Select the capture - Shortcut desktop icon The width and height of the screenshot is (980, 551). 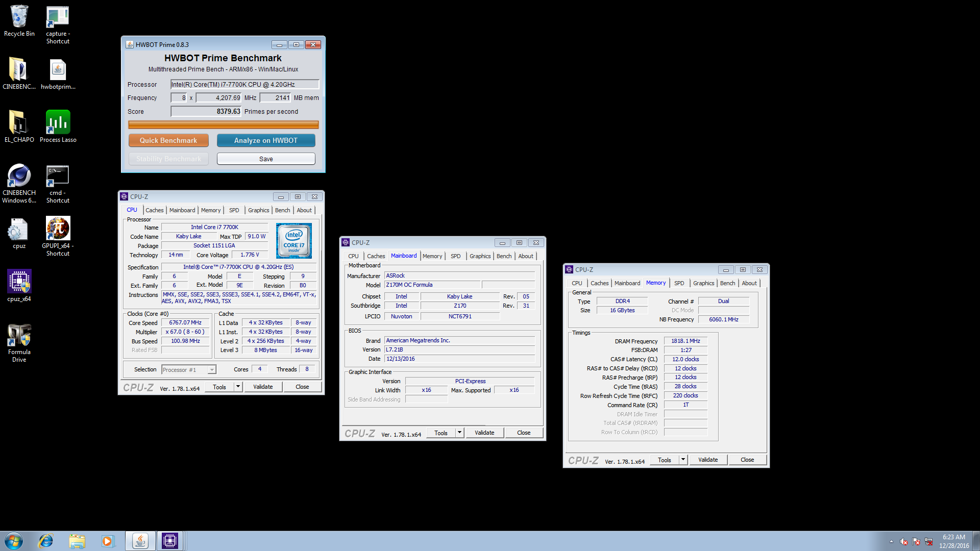(58, 24)
